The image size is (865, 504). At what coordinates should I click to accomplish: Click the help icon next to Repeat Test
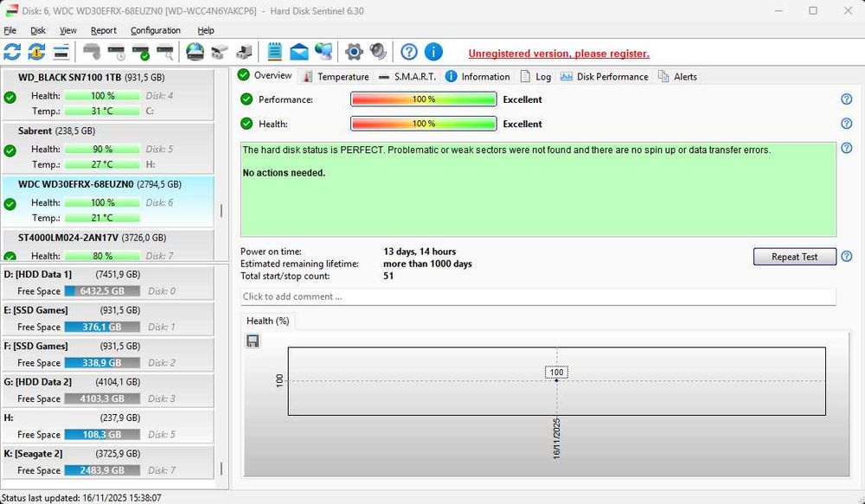tap(846, 257)
